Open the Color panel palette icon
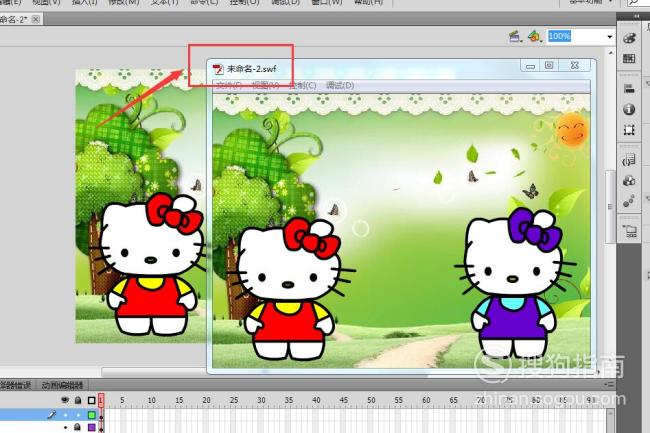The height and width of the screenshot is (433, 650). click(x=629, y=38)
